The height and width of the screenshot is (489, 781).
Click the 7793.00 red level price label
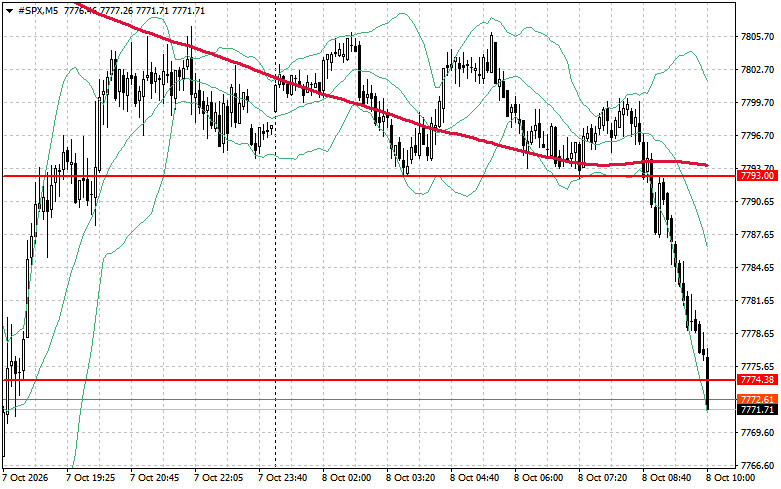[757, 176]
